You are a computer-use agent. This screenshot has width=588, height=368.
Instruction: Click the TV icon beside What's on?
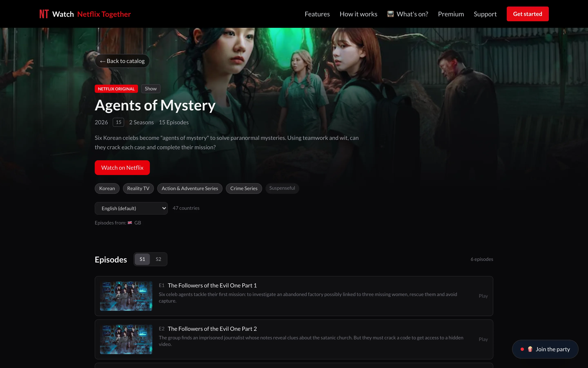(390, 14)
